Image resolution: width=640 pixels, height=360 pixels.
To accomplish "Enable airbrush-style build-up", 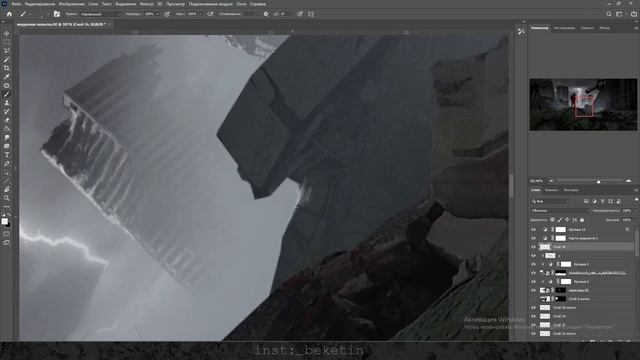I will (x=210, y=14).
